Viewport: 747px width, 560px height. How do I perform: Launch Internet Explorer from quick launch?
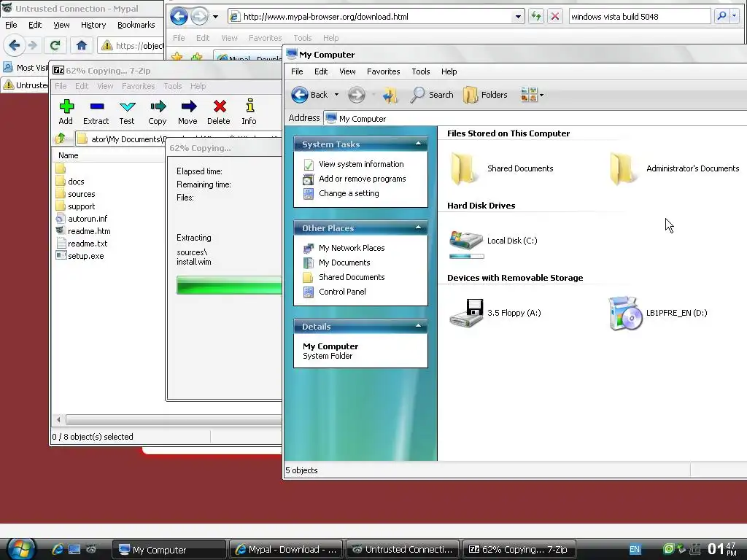click(x=58, y=549)
